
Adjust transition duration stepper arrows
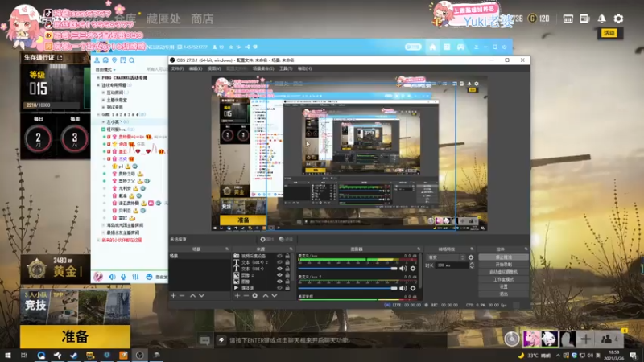pyautogui.click(x=472, y=265)
